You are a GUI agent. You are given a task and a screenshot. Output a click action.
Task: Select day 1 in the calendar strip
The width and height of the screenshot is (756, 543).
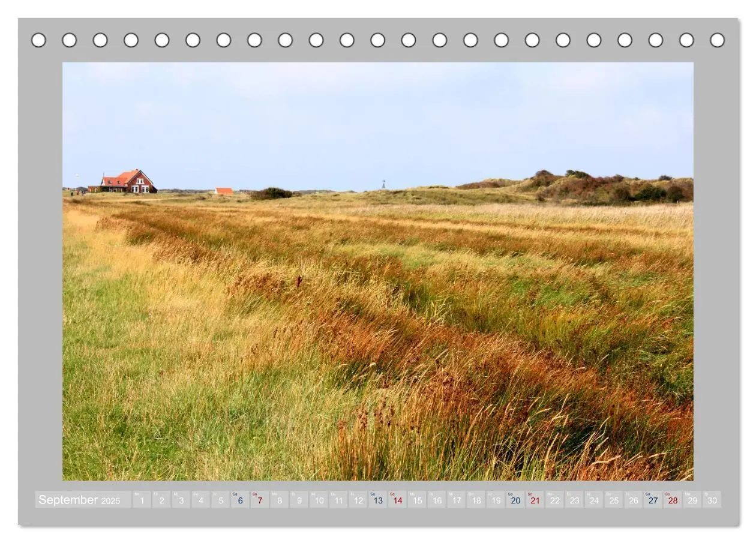tap(142, 500)
